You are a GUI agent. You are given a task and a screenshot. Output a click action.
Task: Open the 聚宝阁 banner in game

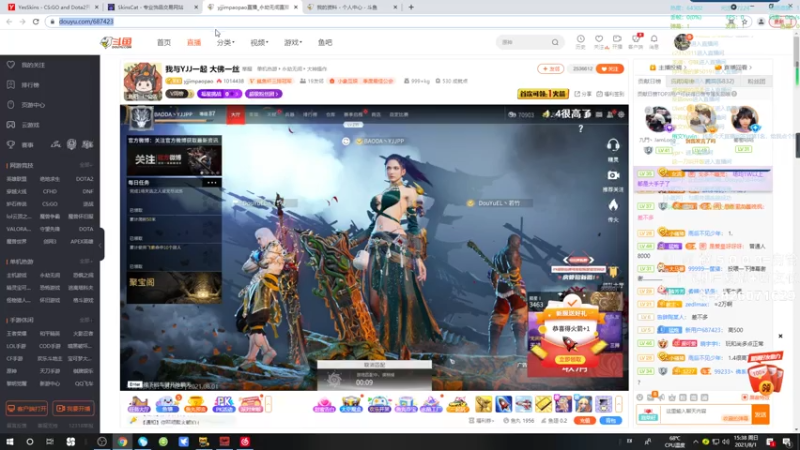point(174,288)
